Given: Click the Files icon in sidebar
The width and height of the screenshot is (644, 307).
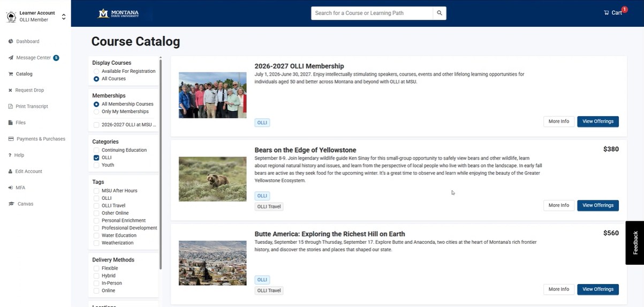Looking at the screenshot, I should pos(10,123).
